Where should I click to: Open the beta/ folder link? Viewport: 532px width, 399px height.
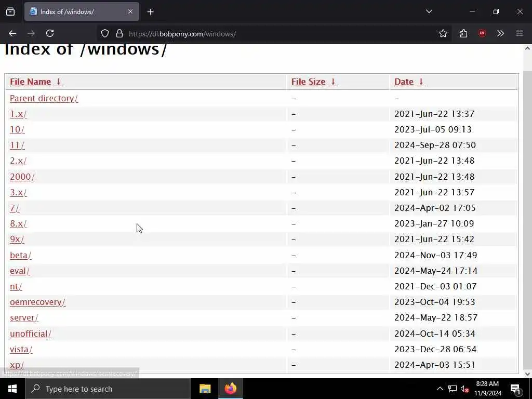(20, 255)
